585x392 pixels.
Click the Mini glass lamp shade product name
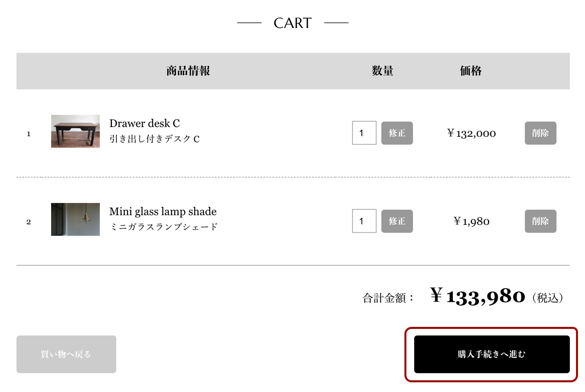(163, 212)
